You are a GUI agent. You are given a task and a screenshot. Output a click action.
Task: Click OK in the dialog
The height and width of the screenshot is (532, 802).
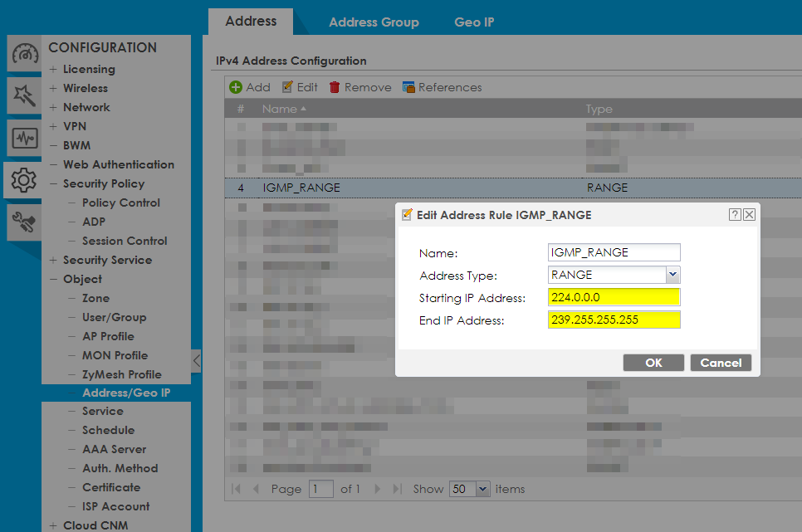click(653, 363)
